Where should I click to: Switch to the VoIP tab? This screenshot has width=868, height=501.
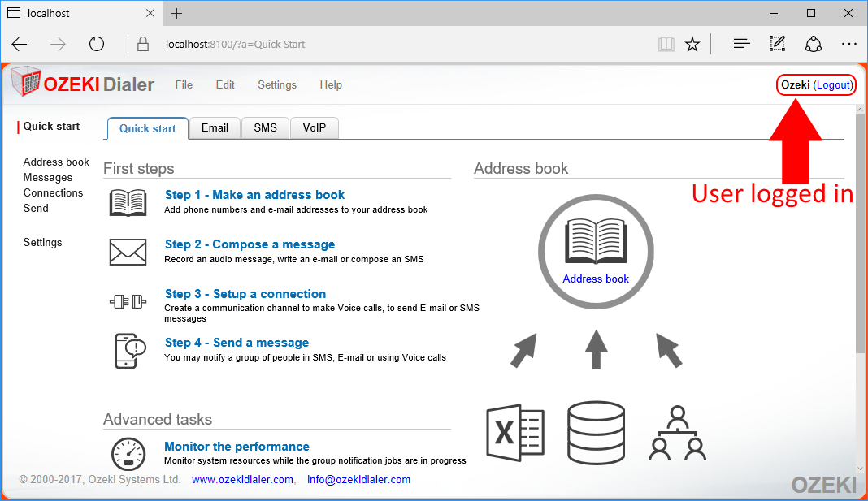314,128
